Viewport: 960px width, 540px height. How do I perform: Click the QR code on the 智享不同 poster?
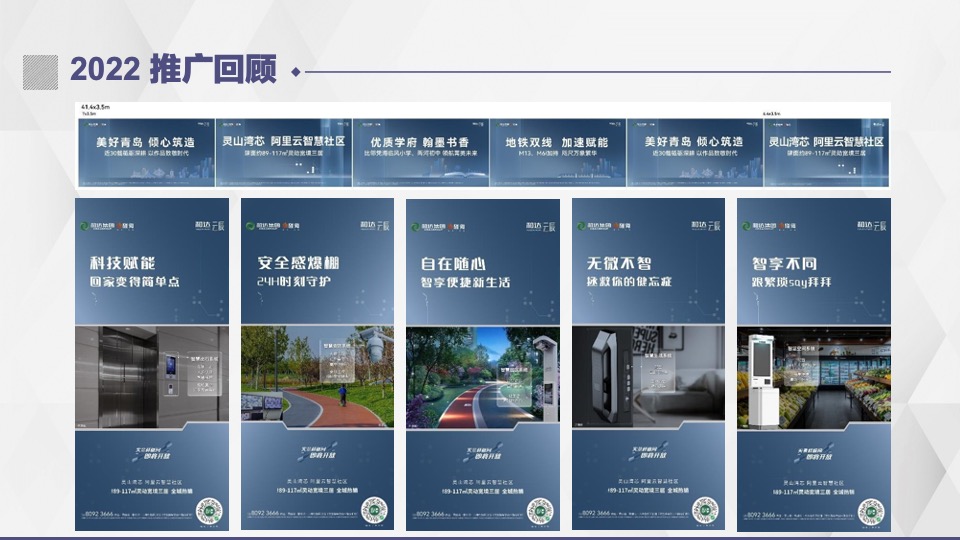(x=871, y=511)
